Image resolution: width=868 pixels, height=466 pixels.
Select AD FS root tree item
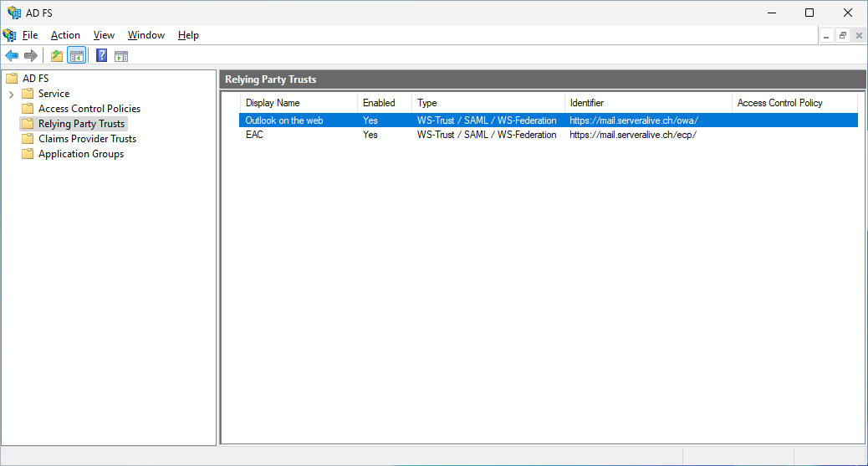tap(35, 78)
